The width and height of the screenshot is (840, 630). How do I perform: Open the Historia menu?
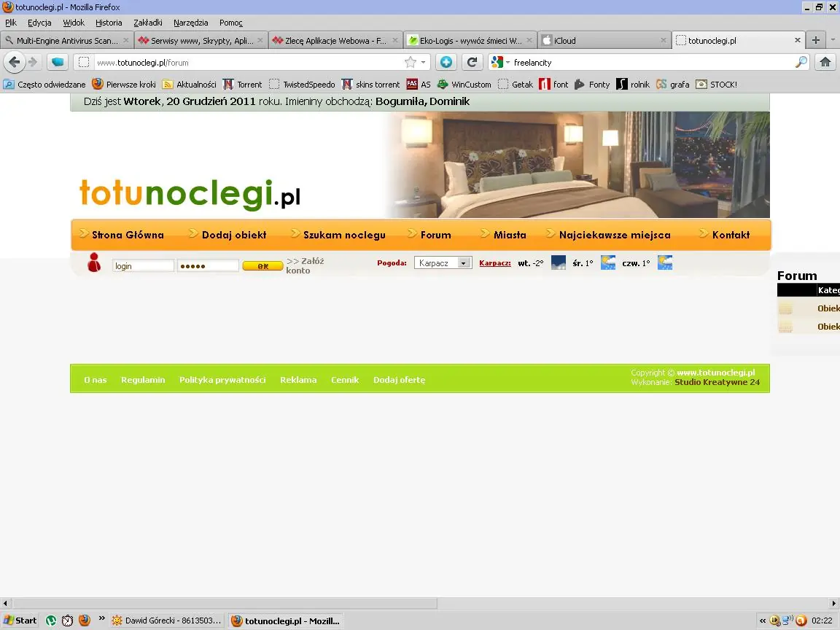point(109,23)
